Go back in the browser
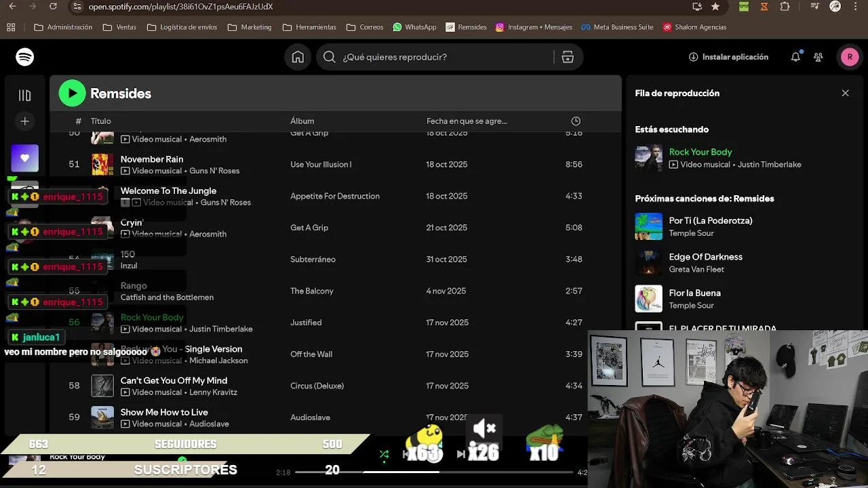 (x=12, y=7)
